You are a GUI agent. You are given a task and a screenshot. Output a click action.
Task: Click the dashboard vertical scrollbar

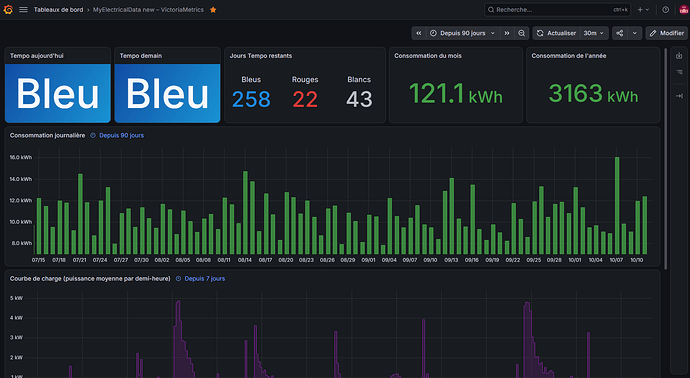coord(666,158)
